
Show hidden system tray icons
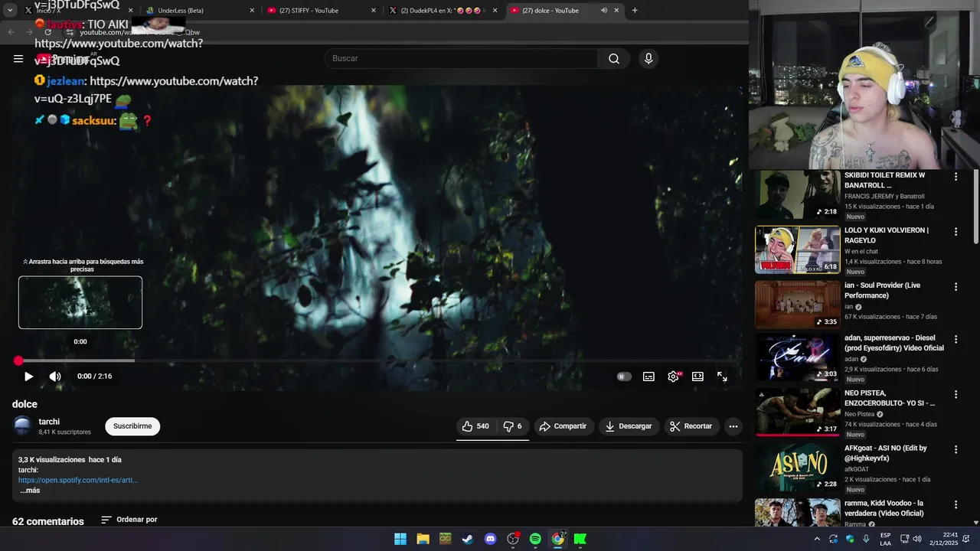(817, 540)
